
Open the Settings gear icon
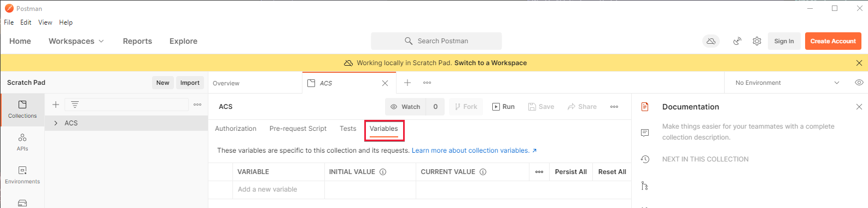coord(757,41)
